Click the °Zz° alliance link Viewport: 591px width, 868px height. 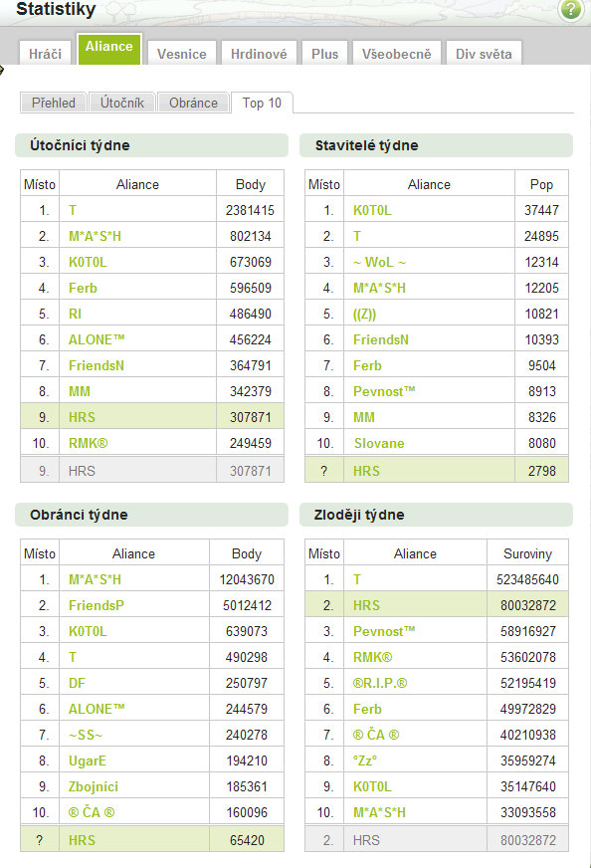365,760
